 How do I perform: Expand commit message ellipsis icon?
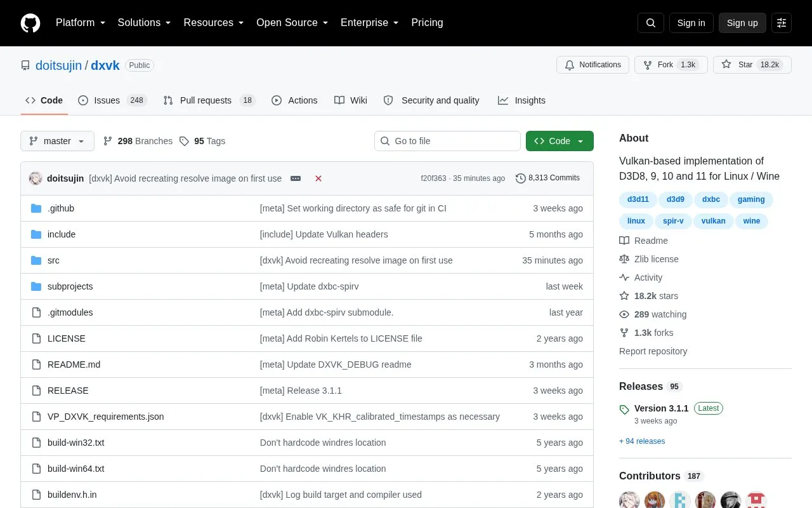click(296, 178)
